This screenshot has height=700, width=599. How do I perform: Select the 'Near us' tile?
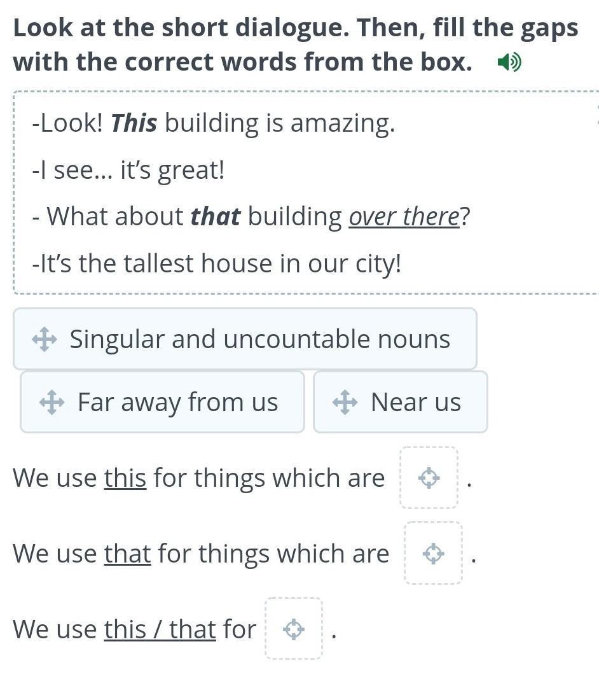coord(401,402)
